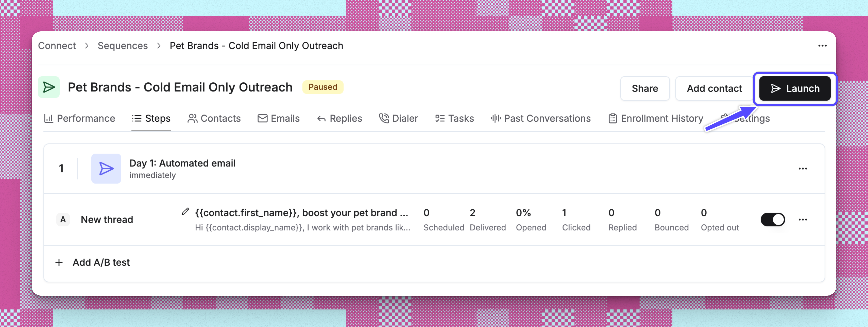Click the A variant badge
The width and height of the screenshot is (868, 327).
(x=63, y=220)
